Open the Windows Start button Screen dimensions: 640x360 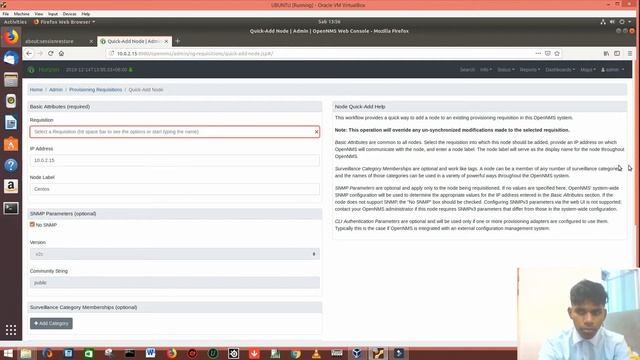(x=8, y=353)
